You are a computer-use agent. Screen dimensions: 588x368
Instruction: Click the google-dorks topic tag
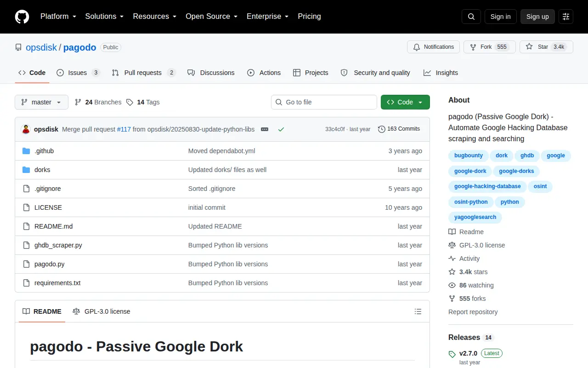[x=516, y=171]
